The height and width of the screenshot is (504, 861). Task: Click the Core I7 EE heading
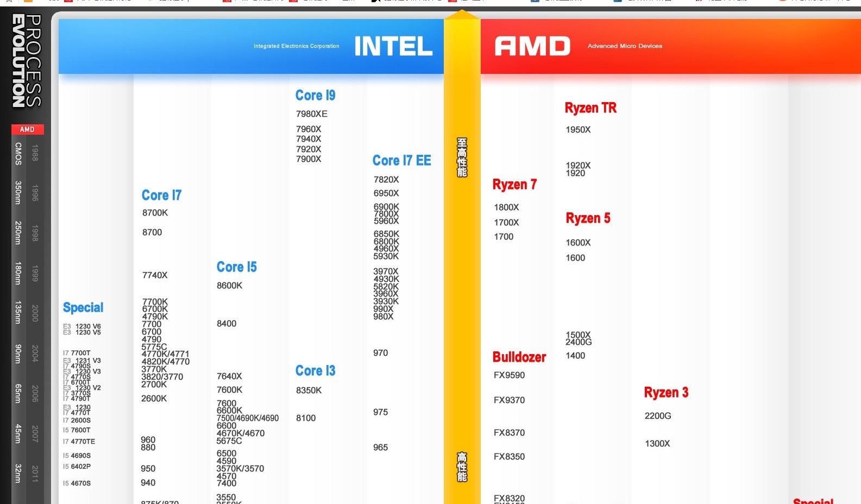click(401, 160)
